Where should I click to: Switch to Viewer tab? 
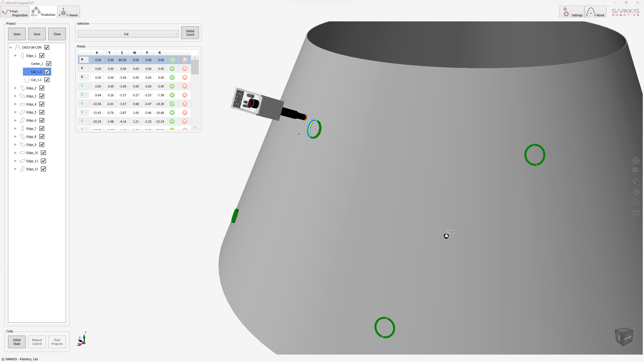pyautogui.click(x=69, y=12)
